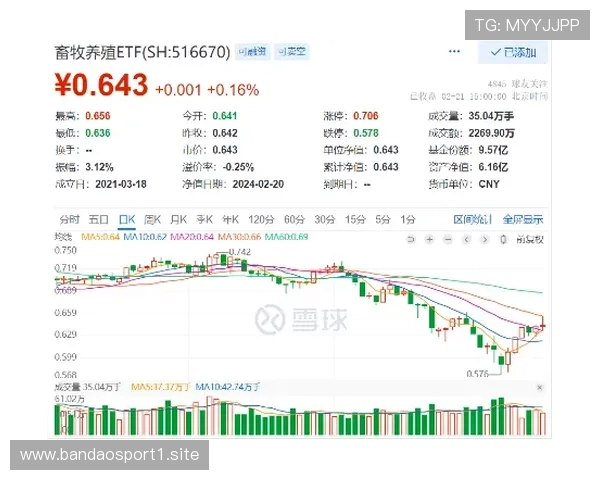Click the 成交额 2269.90万 value
Viewport: 600px width, 480px height.
[492, 133]
